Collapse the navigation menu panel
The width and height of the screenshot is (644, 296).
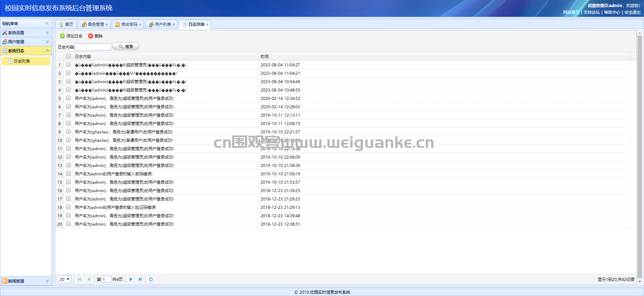(x=47, y=23)
